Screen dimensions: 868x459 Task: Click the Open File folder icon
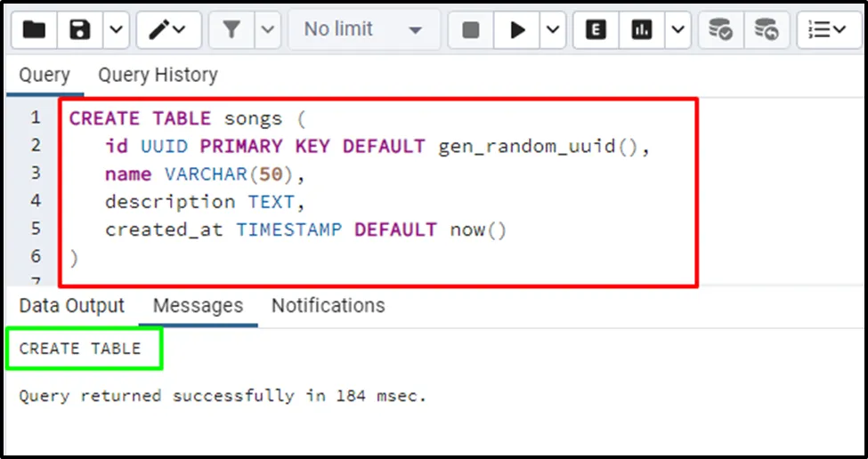click(x=34, y=30)
